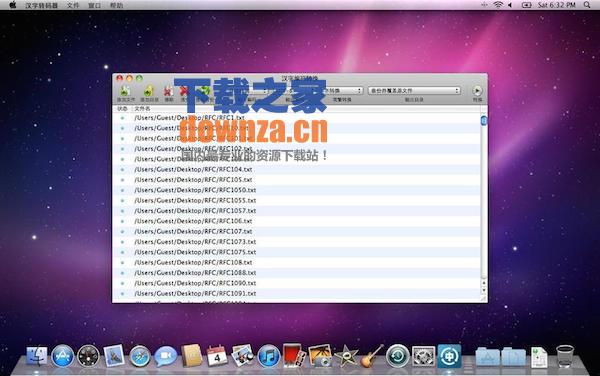The width and height of the screenshot is (600, 376).
Task: Open the Apple menu
Action: point(13,5)
